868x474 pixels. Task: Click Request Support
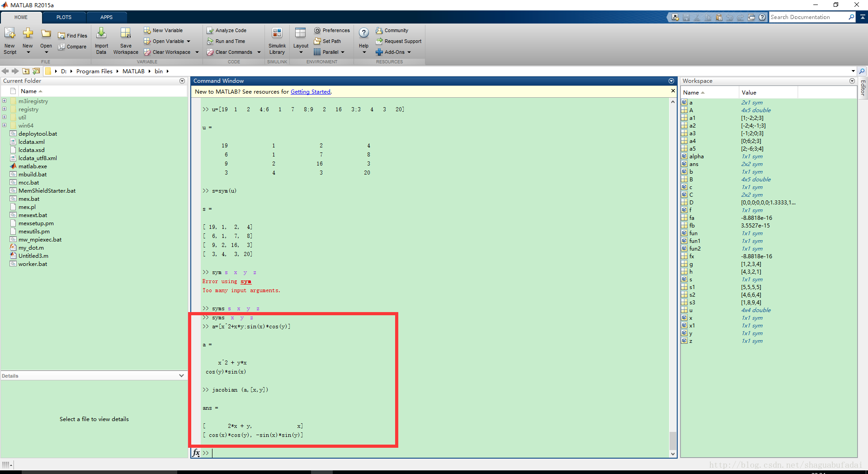pyautogui.click(x=398, y=41)
